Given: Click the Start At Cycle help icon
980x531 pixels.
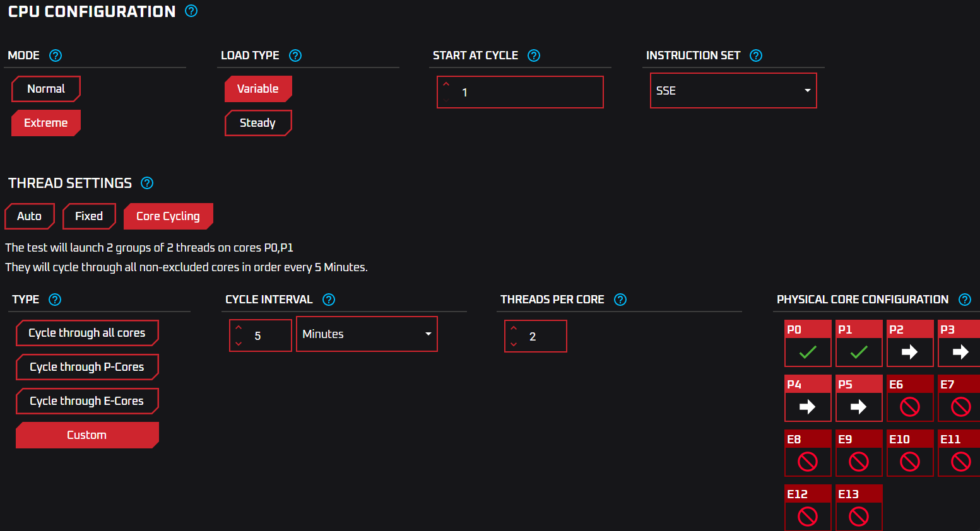Looking at the screenshot, I should click(x=534, y=55).
